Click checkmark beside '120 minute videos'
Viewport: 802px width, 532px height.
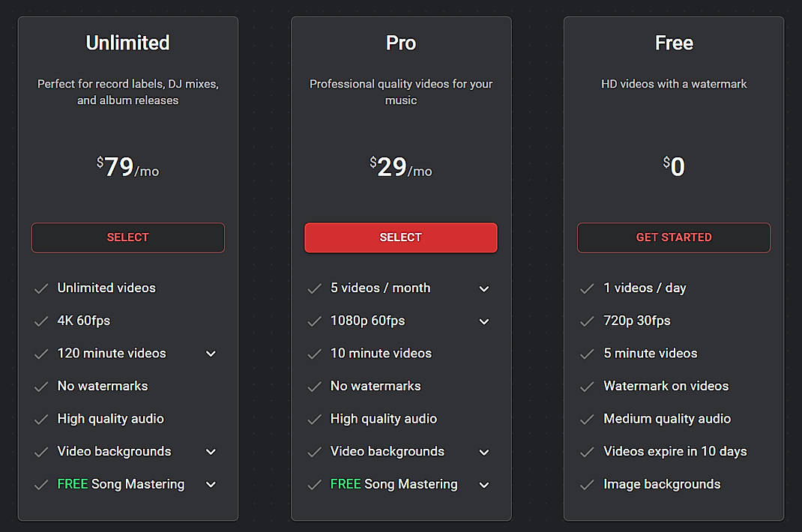click(x=41, y=354)
